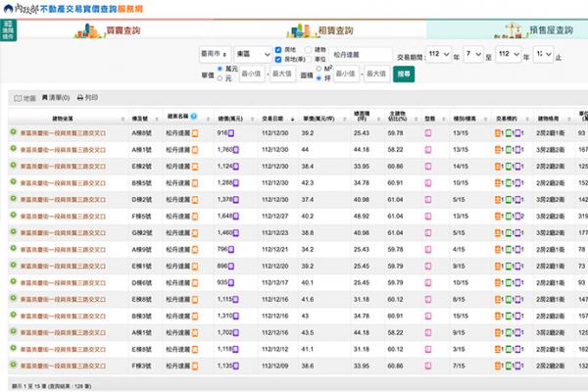
Task: Open address link in the G棟2號 row
Action: tap(63, 233)
